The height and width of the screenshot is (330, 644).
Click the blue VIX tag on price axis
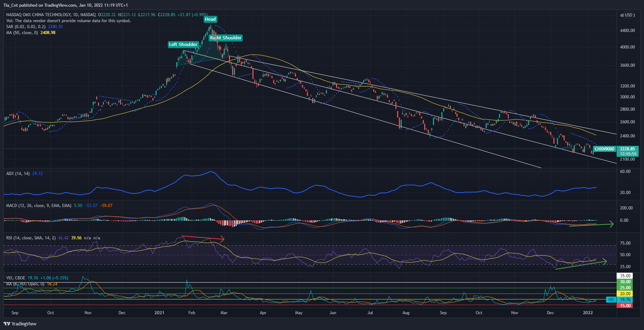click(x=611, y=300)
